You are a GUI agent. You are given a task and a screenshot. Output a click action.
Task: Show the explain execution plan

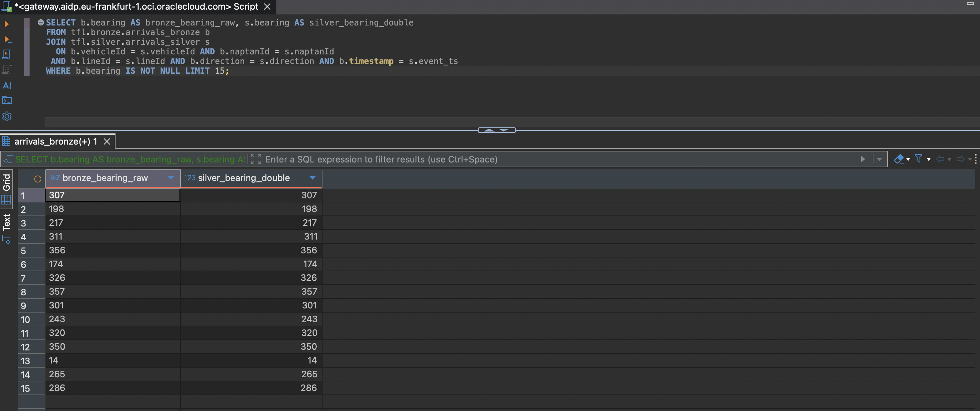(7, 70)
